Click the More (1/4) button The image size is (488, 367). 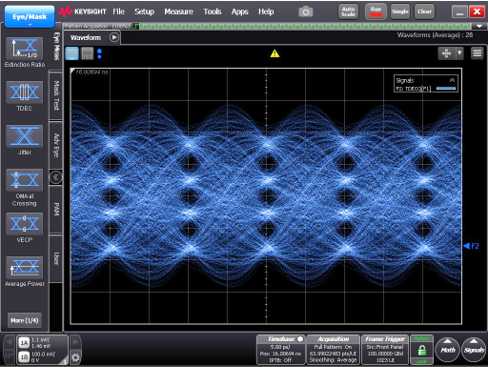pyautogui.click(x=24, y=320)
